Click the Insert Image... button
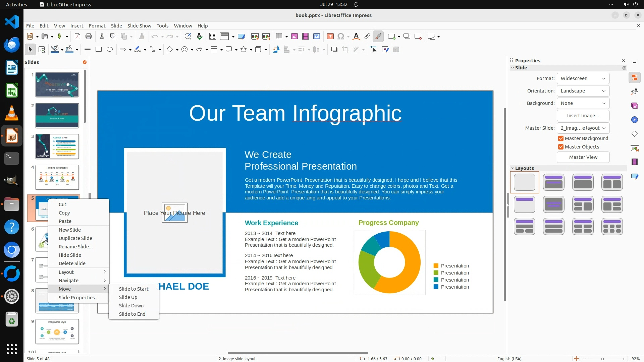644x362 pixels. click(583, 116)
